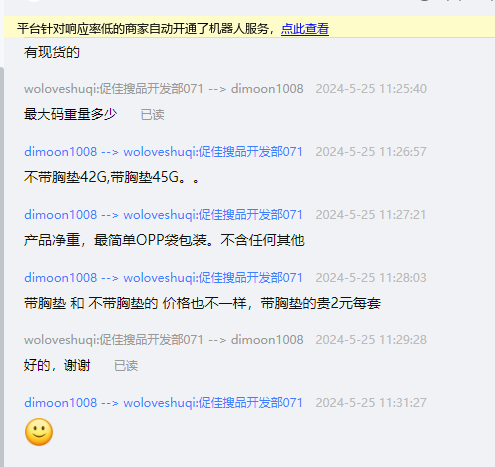
Task: Click the dimoon1008 sender header at 11:31:27
Action: (x=163, y=403)
